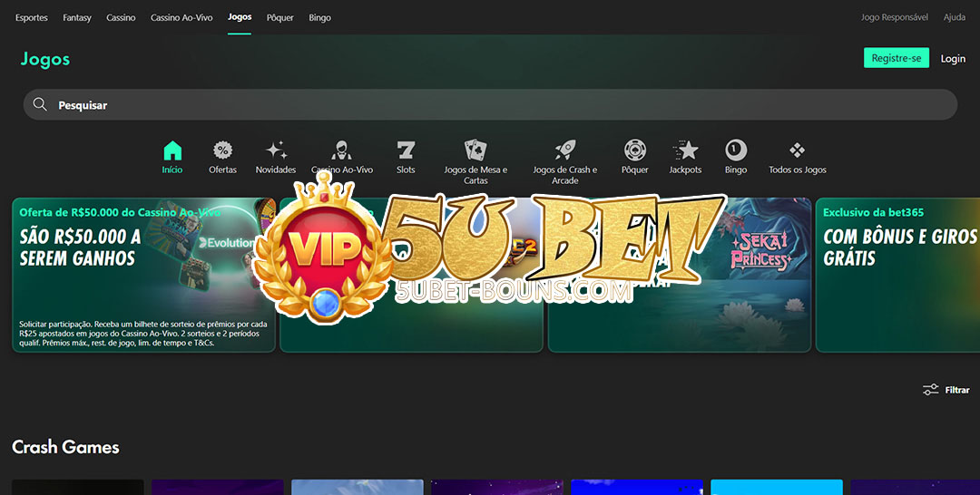Click the Registre-se button
This screenshot has height=495, width=980.
click(897, 58)
